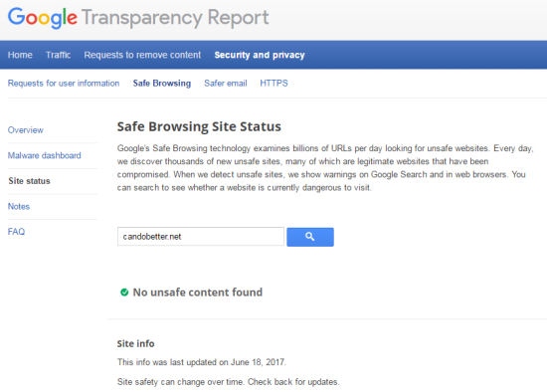Select the Security and privacy tab

pyautogui.click(x=260, y=55)
